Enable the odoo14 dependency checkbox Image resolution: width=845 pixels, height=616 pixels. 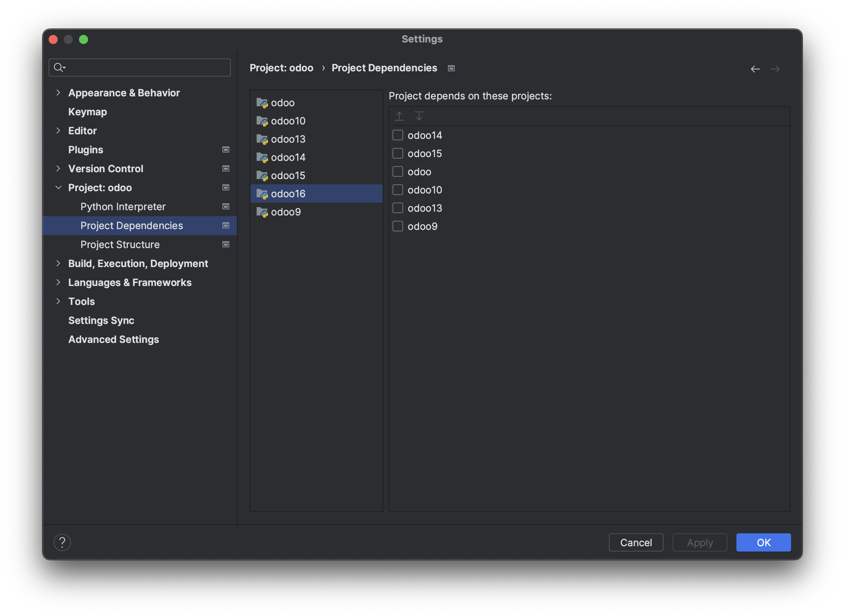(x=398, y=135)
